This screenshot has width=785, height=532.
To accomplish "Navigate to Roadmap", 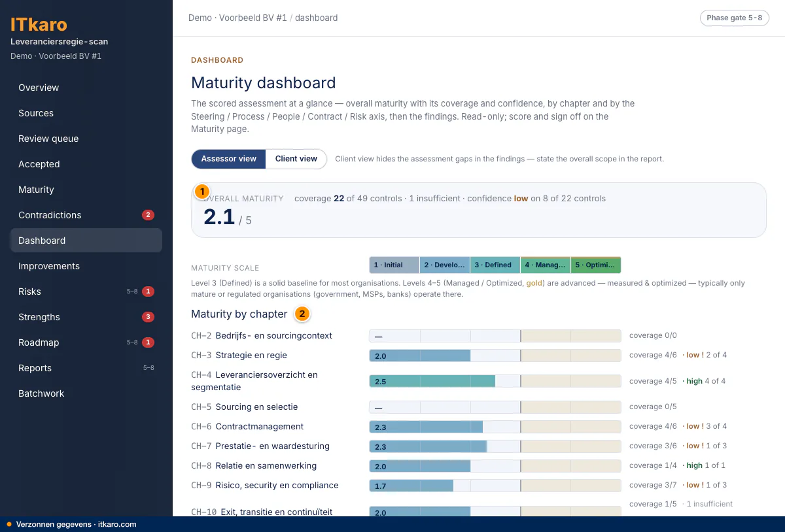I will [86, 342].
